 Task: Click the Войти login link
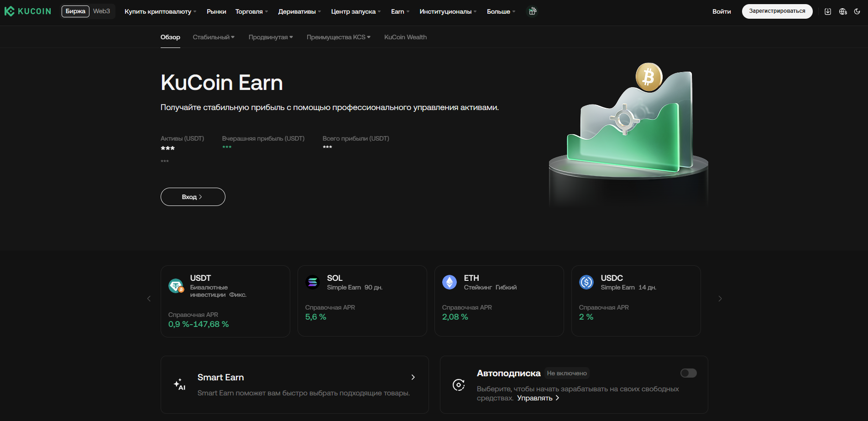click(722, 11)
